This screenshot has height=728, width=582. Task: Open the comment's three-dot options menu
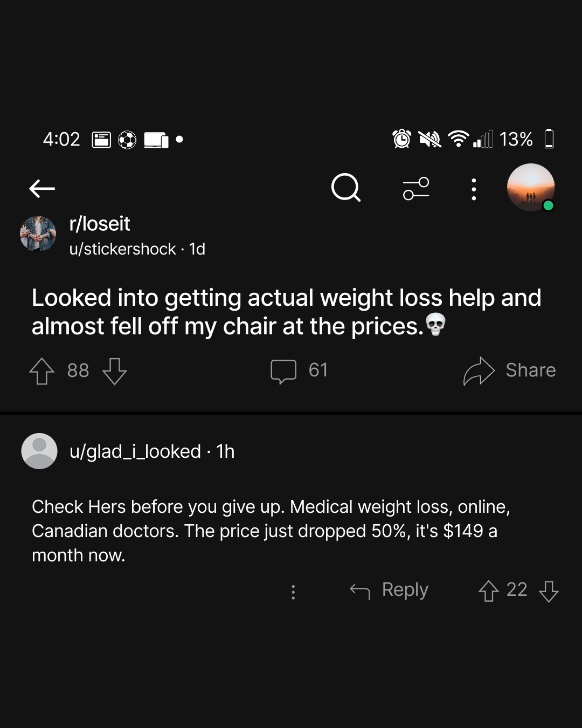coord(293,592)
